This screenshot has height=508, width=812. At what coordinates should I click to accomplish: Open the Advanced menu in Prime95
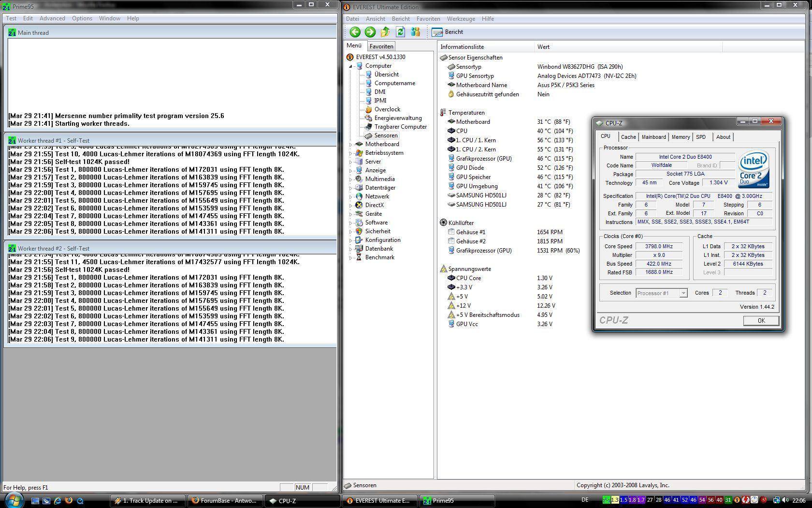tap(52, 18)
